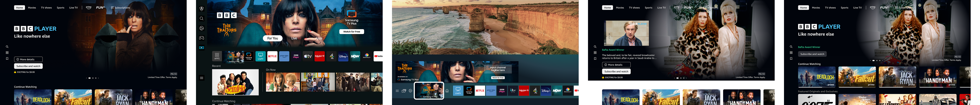Image resolution: width=980 pixels, height=105 pixels.
Task: Open search icon on the hooded-figures Prime screen
Action: point(7,47)
